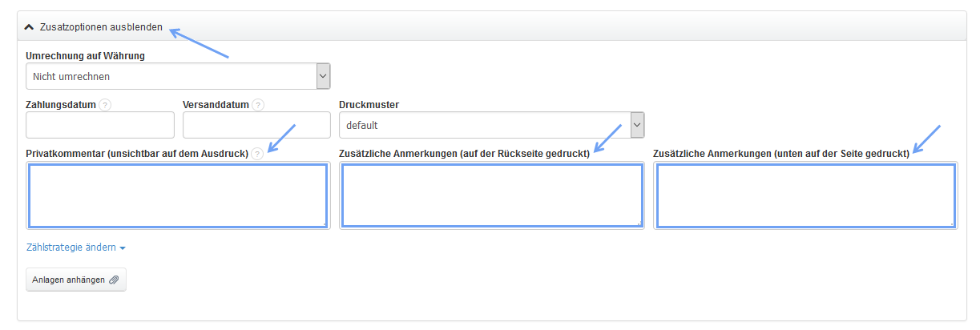Focus the Versanddatum date field
Viewport: 980px width, 330px height.
click(256, 126)
